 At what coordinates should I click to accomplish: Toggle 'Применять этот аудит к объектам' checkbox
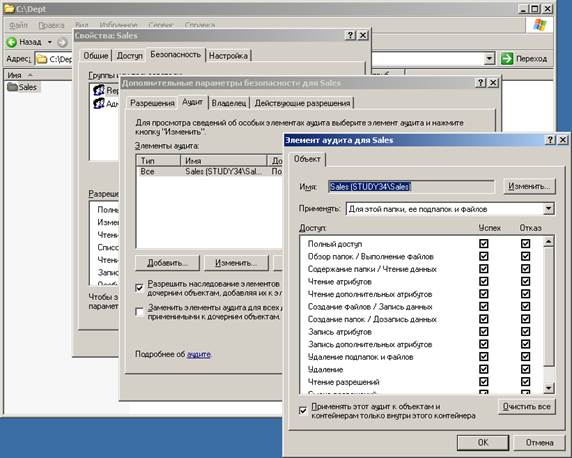click(x=303, y=411)
